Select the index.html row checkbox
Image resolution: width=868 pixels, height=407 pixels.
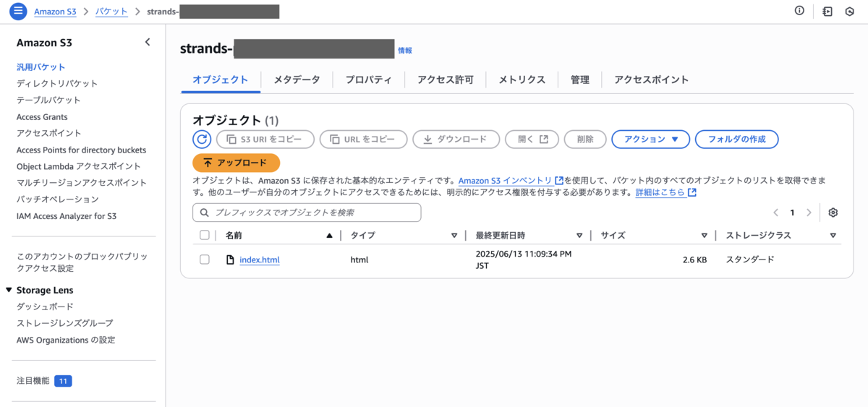click(x=205, y=260)
